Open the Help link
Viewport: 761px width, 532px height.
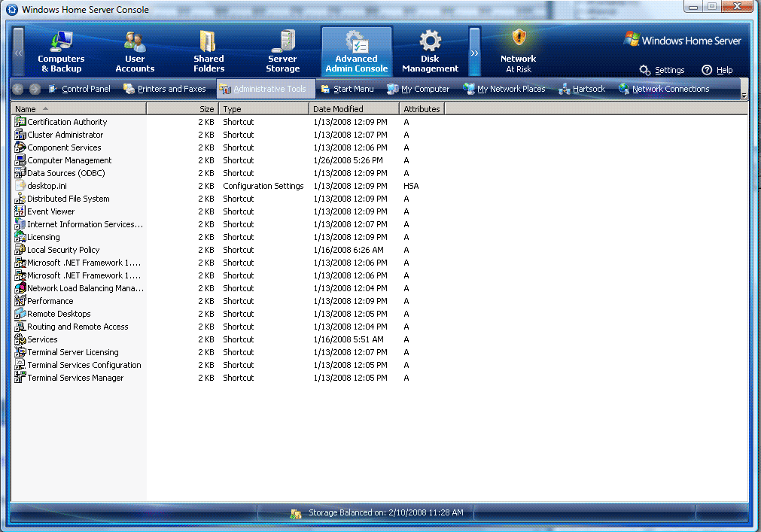pos(725,70)
